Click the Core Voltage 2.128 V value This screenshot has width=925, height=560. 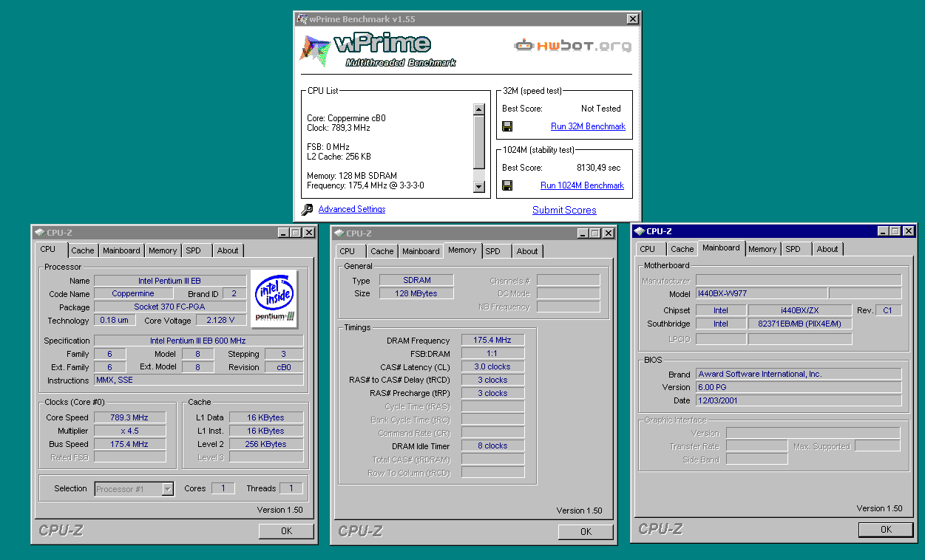221,321
